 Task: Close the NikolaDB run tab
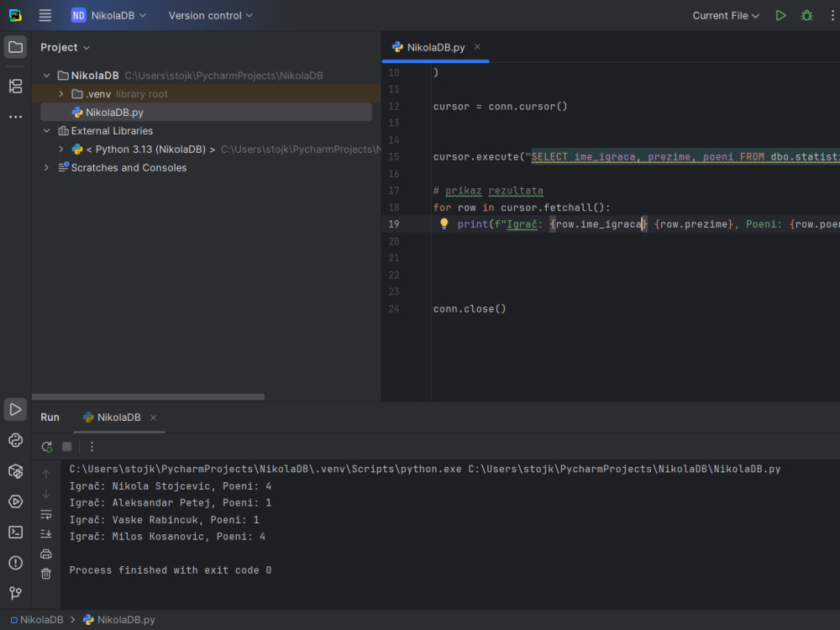click(153, 417)
